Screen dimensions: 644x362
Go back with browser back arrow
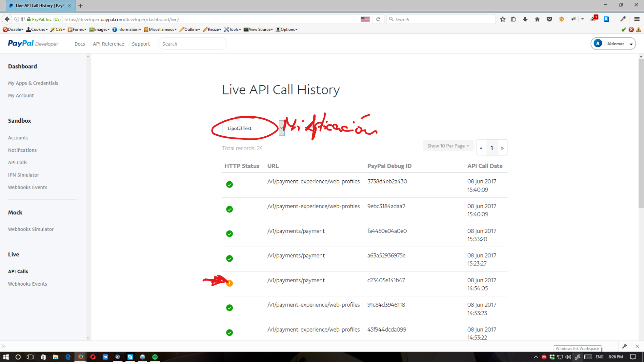coord(7,19)
